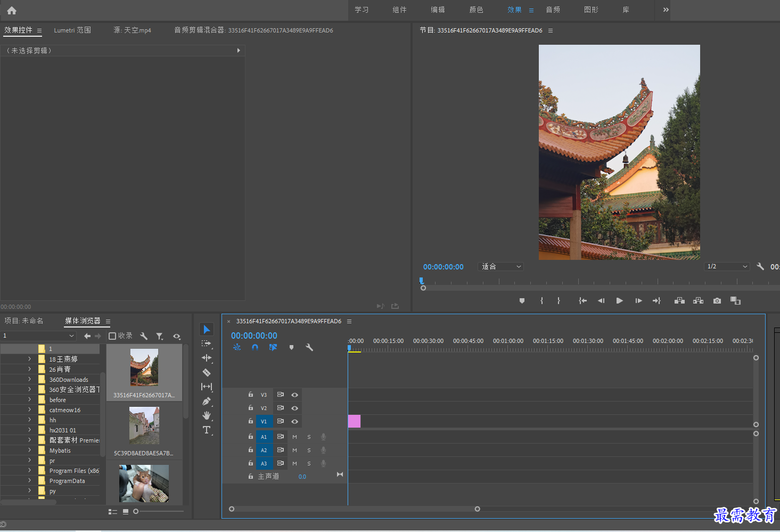Toggle V1 track output eye
This screenshot has width=780, height=532.
[x=294, y=421]
